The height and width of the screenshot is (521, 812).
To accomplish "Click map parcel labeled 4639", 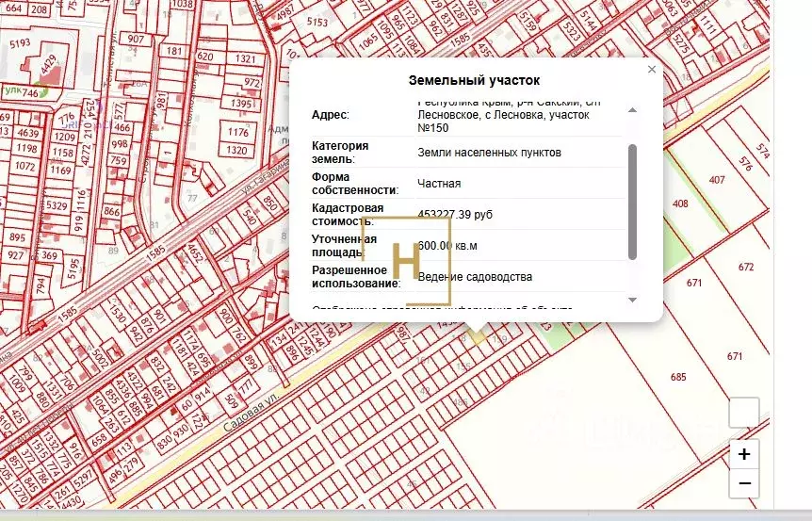I will pyautogui.click(x=28, y=133).
